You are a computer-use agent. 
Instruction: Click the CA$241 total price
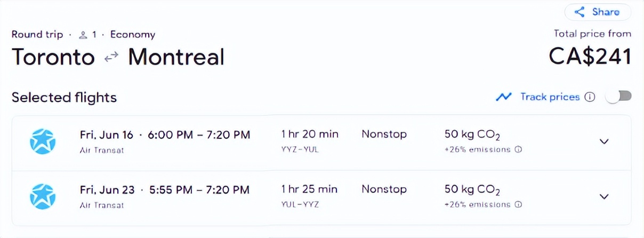590,57
